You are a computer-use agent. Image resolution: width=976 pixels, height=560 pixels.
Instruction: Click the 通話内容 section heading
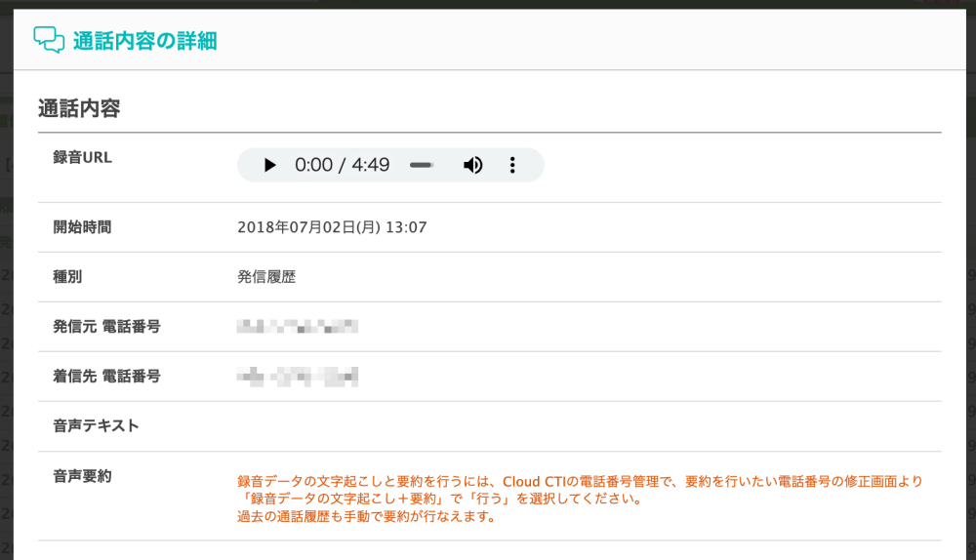(79, 108)
